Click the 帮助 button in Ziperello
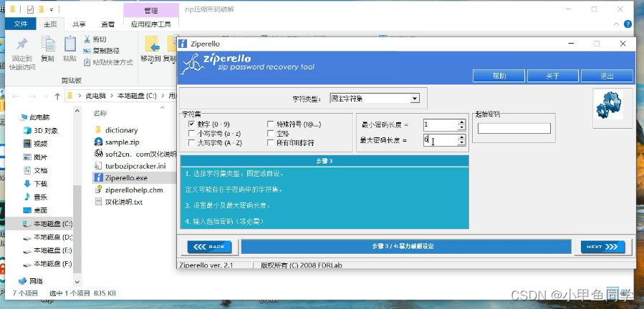The image size is (644, 309). 499,76
